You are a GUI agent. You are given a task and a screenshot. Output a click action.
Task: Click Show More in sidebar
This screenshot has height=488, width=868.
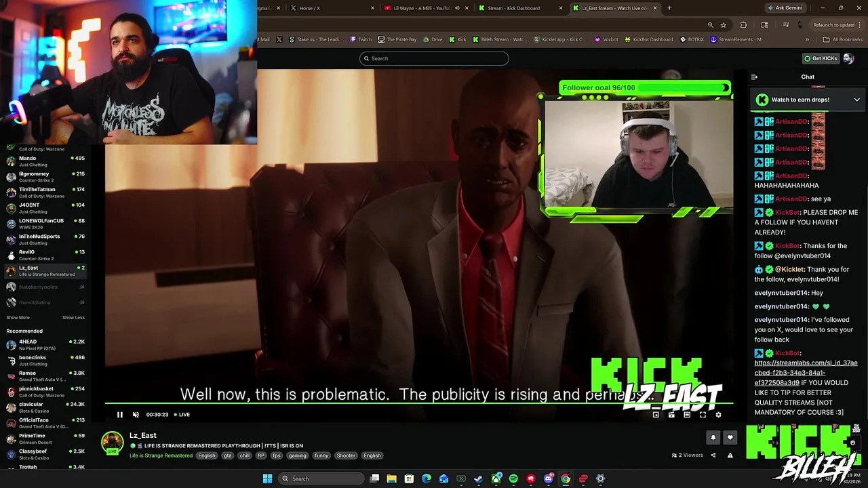pos(18,318)
